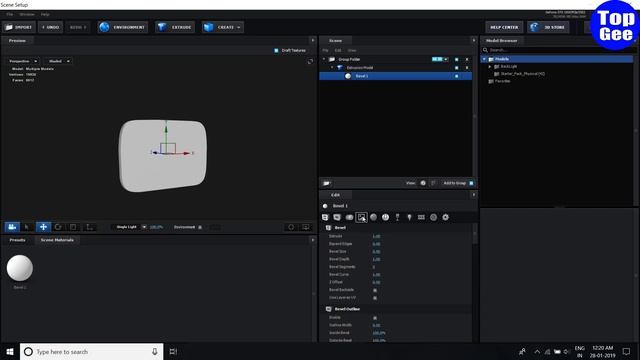Toggle the Bevel Outline Enable checkbox

[375, 318]
